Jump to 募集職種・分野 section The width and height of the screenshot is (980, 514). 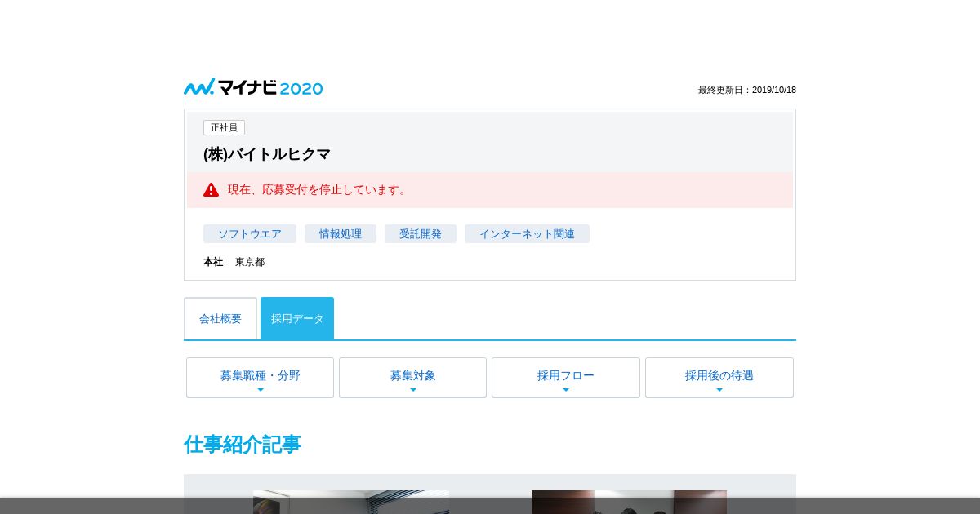point(260,377)
